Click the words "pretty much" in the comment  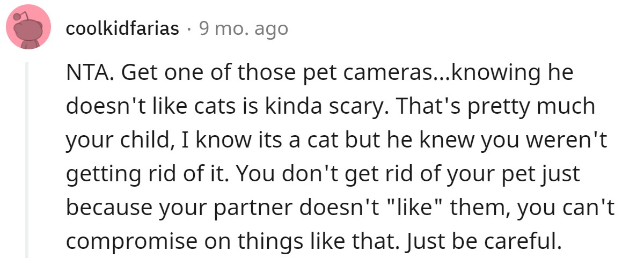coord(539,107)
